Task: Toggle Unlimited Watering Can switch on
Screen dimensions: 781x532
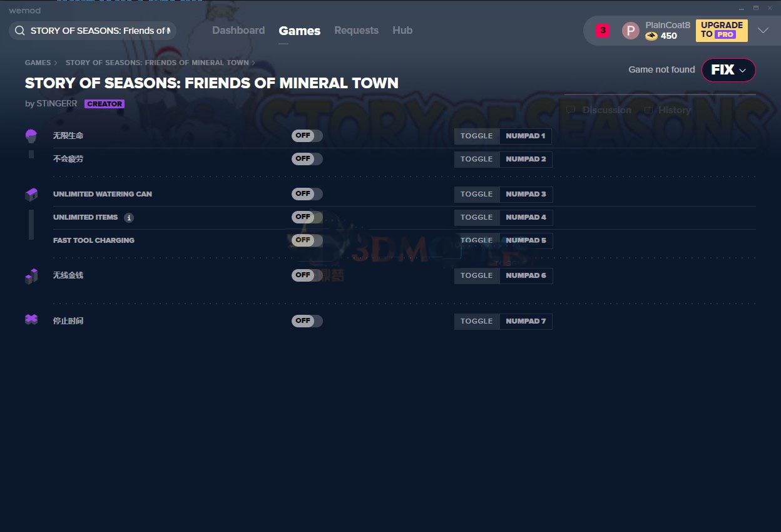Action: (307, 194)
